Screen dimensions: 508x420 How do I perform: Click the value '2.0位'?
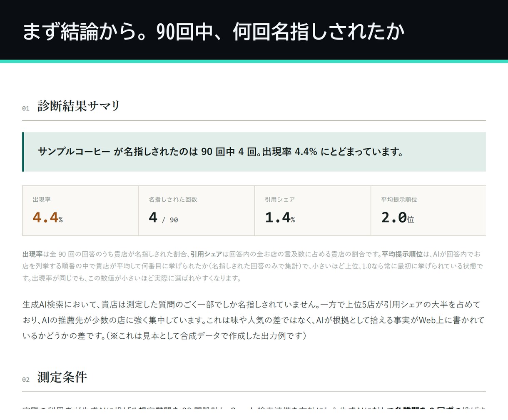(x=398, y=217)
